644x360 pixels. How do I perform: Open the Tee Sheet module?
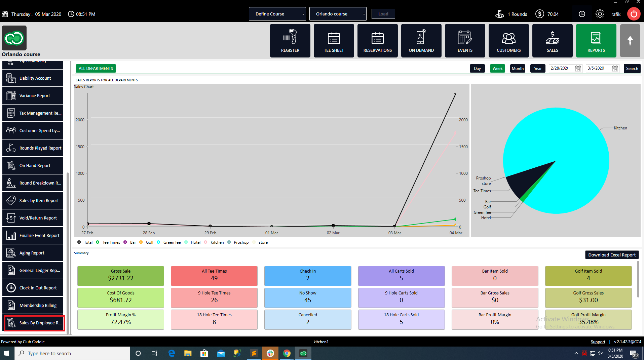pyautogui.click(x=334, y=40)
